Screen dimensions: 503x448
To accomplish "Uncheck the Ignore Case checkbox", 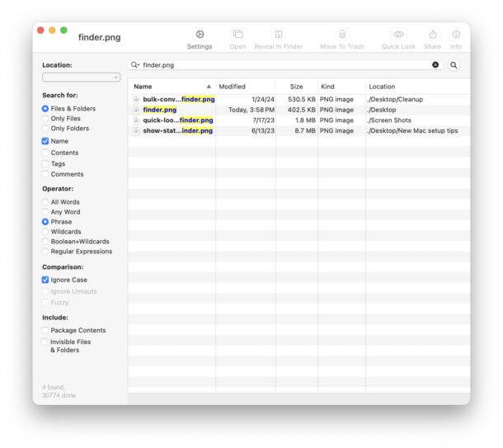I will point(45,280).
